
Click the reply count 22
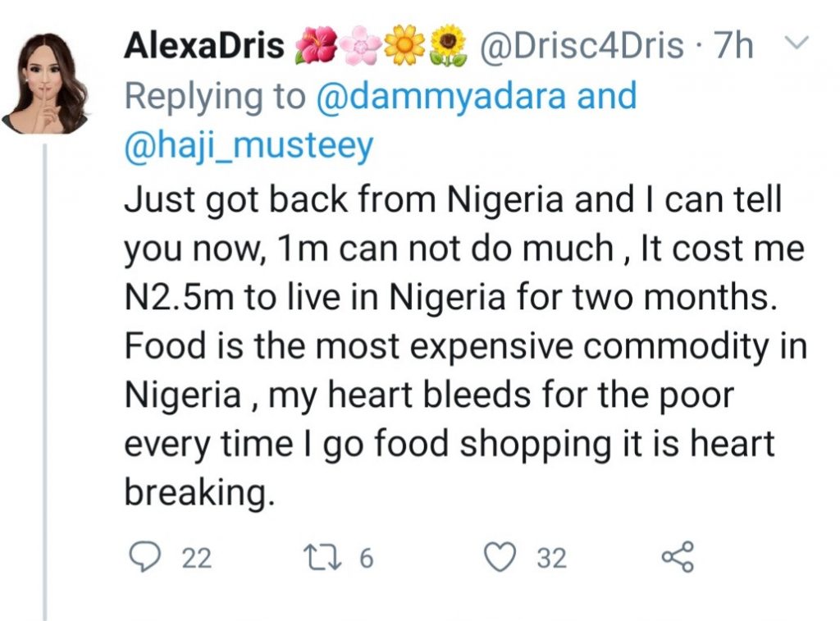(x=196, y=559)
